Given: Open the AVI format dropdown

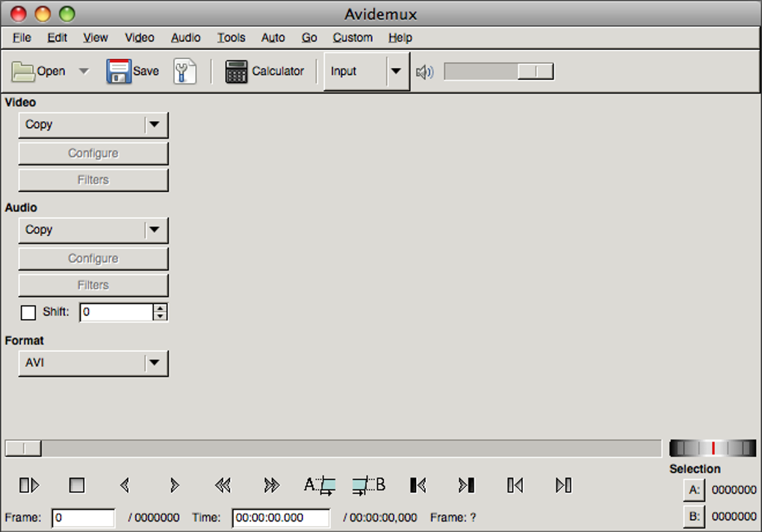Looking at the screenshot, I should (93, 363).
